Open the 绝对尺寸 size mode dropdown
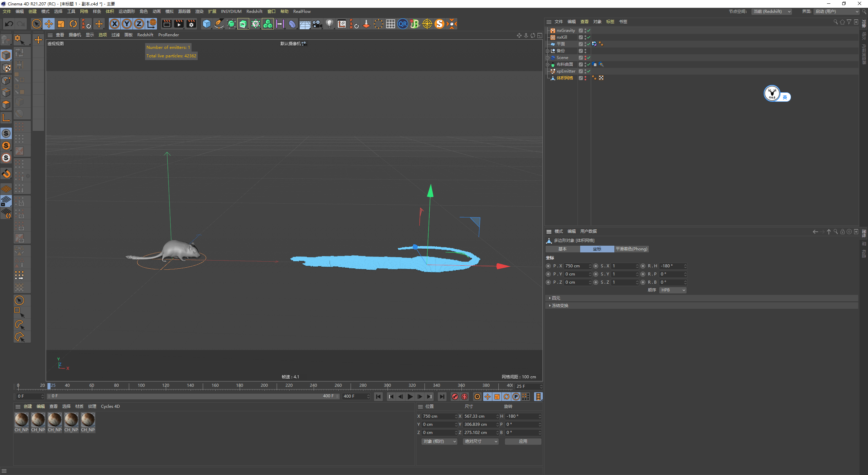Screen dimensions: 868x475 (480, 441)
